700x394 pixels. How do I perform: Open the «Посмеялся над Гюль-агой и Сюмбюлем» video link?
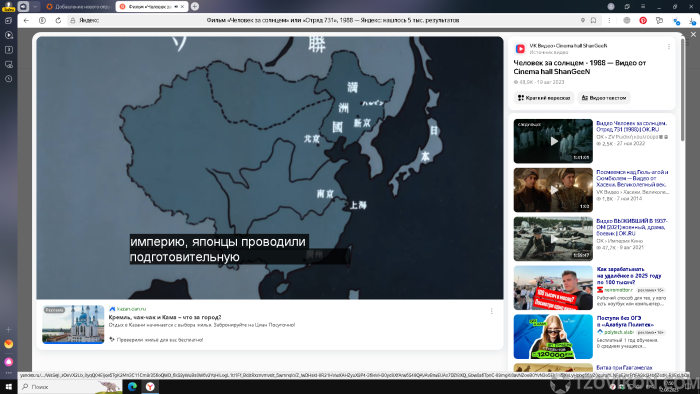pos(632,178)
